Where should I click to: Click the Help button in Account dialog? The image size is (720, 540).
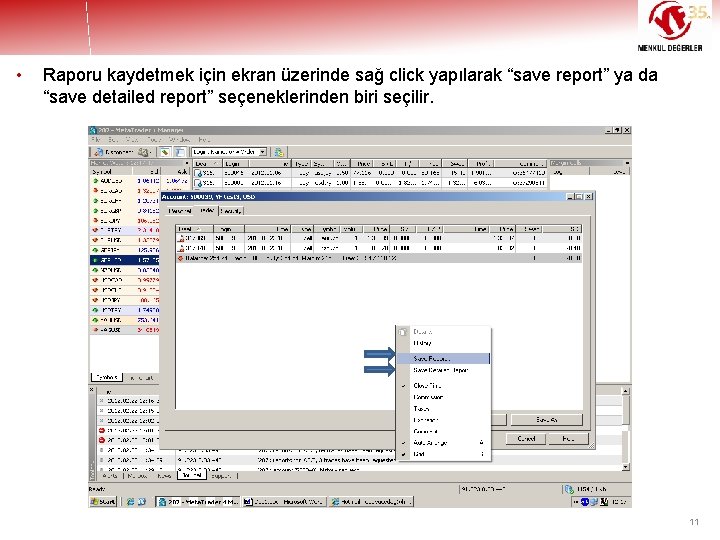click(568, 439)
